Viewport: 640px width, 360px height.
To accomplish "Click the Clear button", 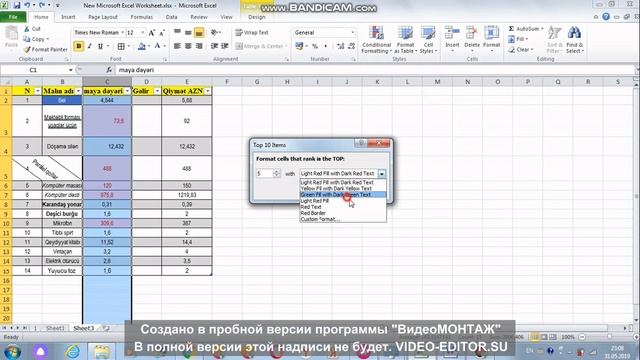I will (521, 49).
